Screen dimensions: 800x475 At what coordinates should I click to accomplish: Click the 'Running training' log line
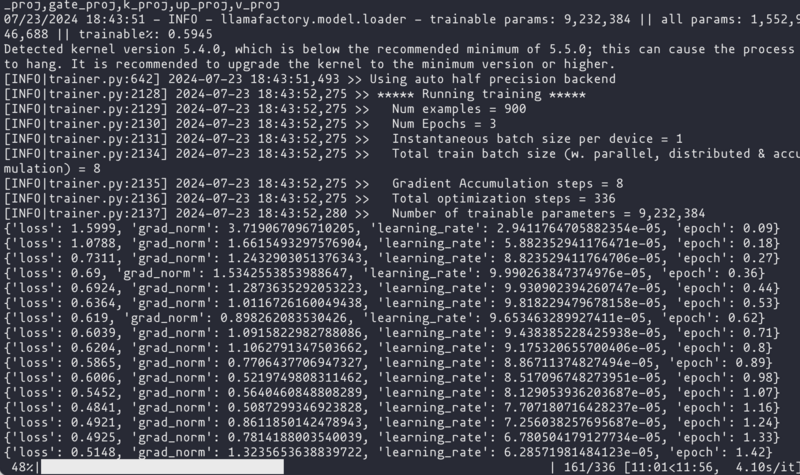click(295, 94)
